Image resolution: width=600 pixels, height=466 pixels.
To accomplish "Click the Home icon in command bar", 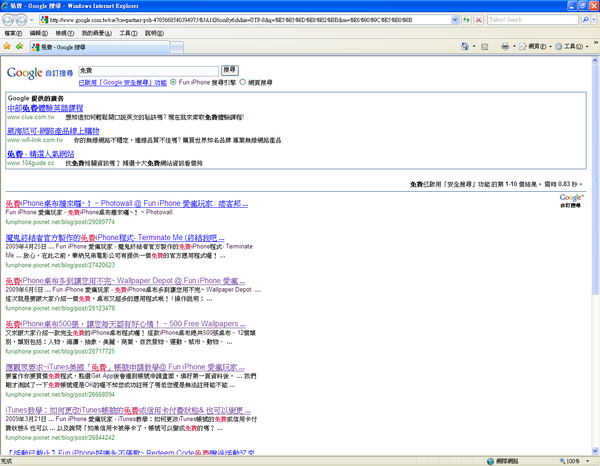I will [465, 46].
